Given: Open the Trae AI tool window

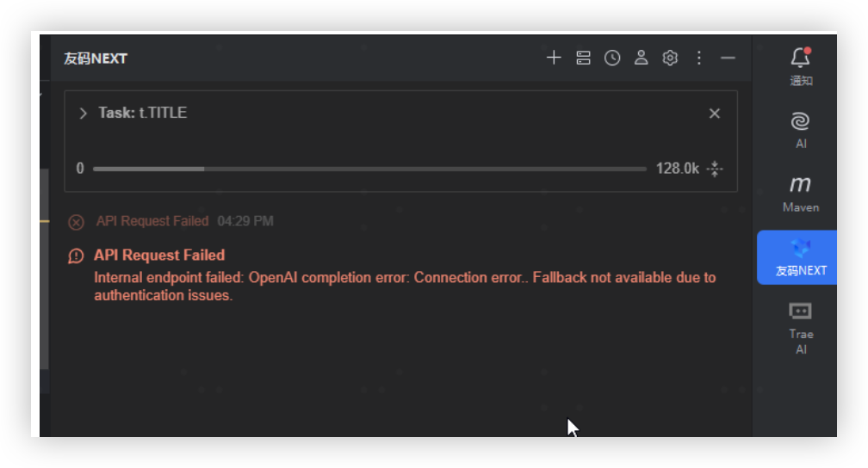Looking at the screenshot, I should pyautogui.click(x=801, y=327).
